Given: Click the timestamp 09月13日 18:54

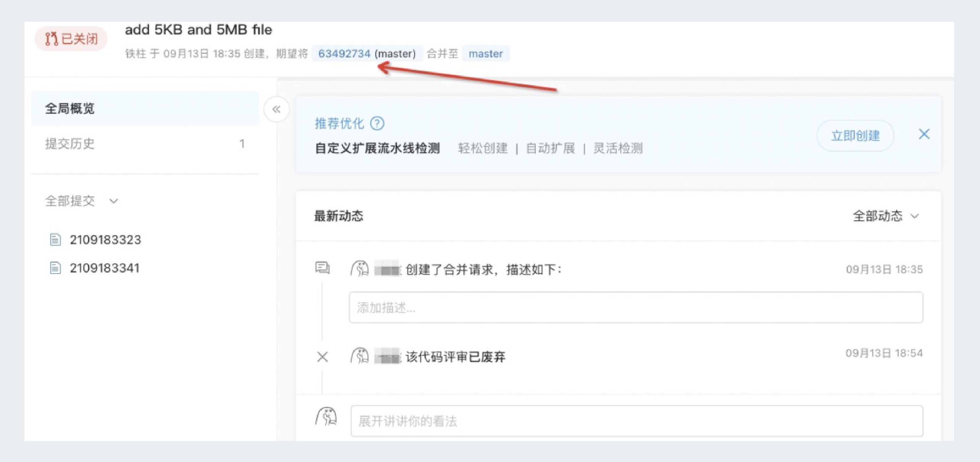Looking at the screenshot, I should click(x=884, y=353).
